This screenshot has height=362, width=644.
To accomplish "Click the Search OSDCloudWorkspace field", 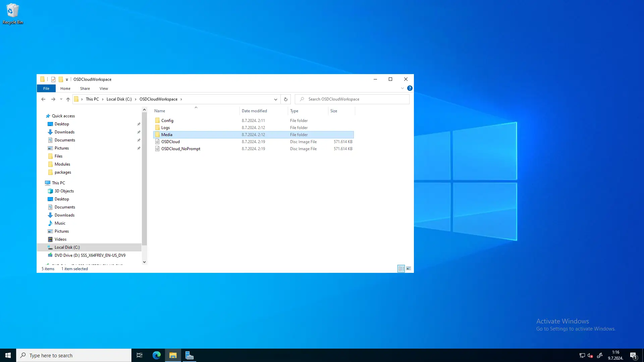I will point(352,99).
